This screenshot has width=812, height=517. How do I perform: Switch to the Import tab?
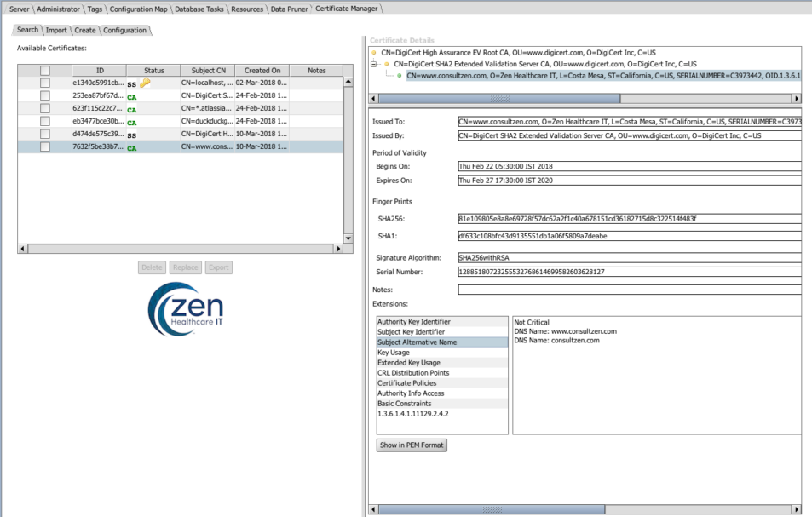click(x=56, y=31)
